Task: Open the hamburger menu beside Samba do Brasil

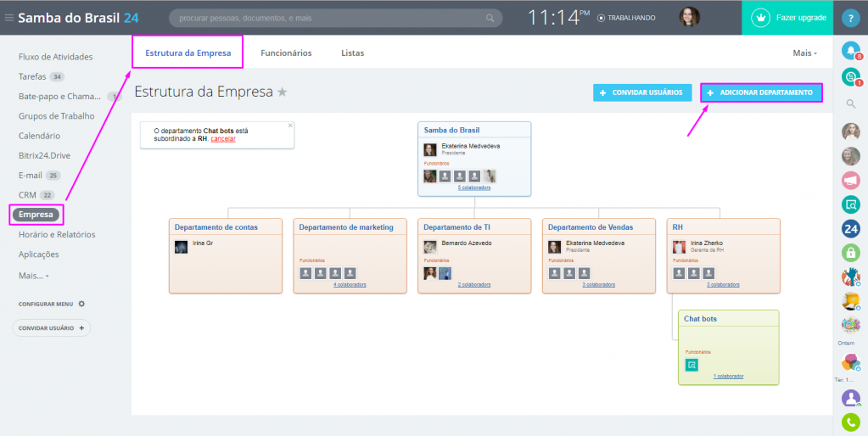Action: coord(8,18)
